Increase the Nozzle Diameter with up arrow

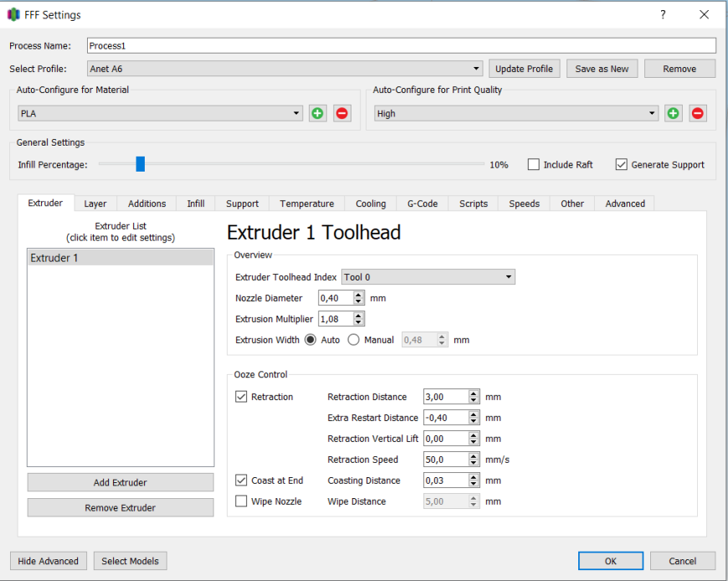click(358, 295)
